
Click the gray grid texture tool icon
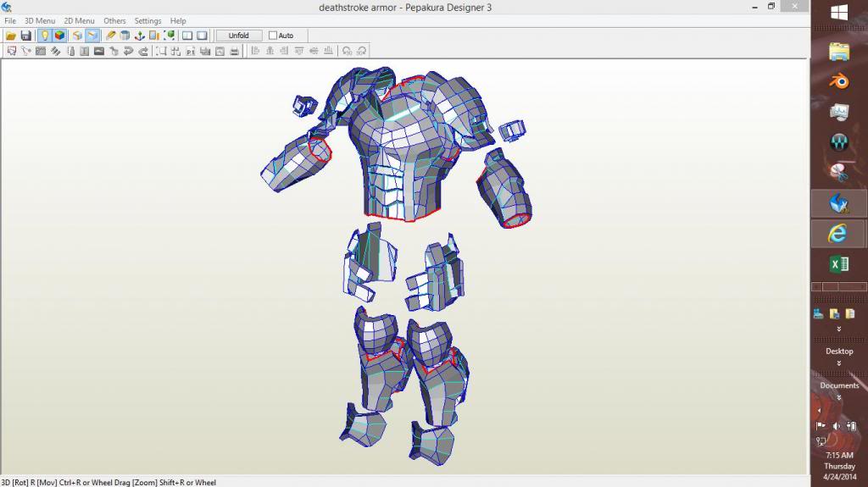click(41, 51)
